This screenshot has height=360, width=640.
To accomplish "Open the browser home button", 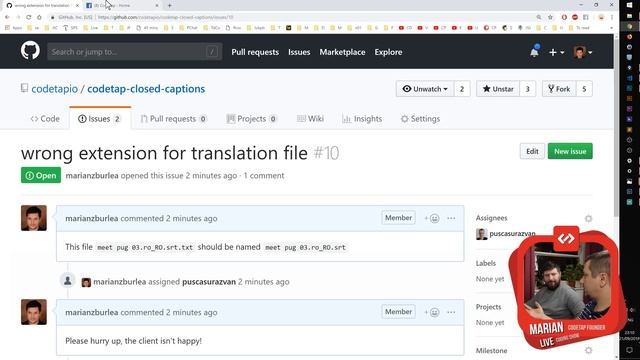I will (39, 17).
